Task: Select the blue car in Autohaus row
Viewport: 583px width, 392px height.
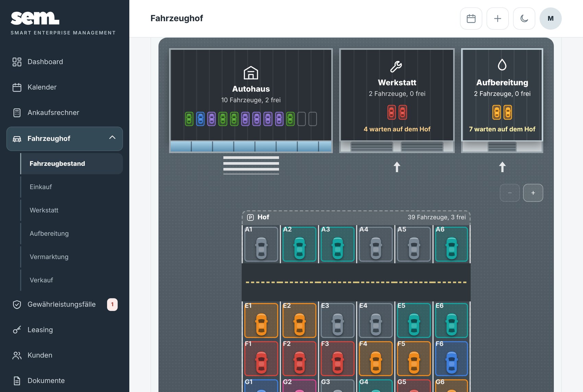Action: tap(200, 119)
